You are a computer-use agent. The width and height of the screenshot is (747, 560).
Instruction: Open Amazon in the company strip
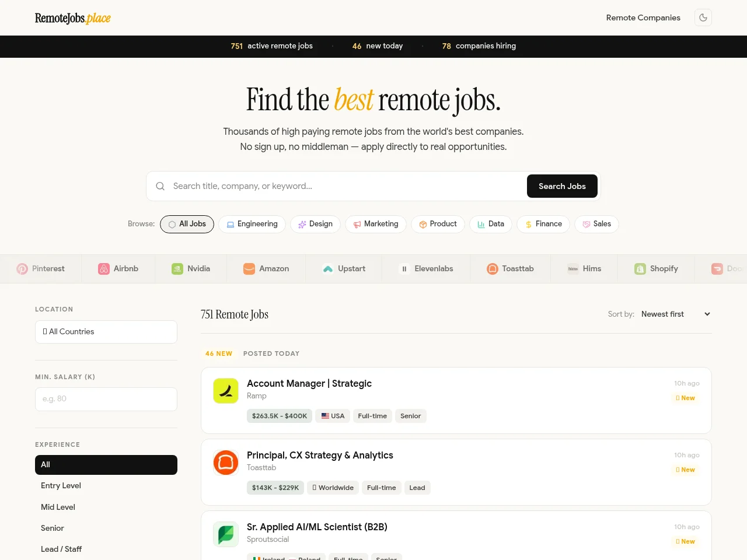(x=266, y=269)
